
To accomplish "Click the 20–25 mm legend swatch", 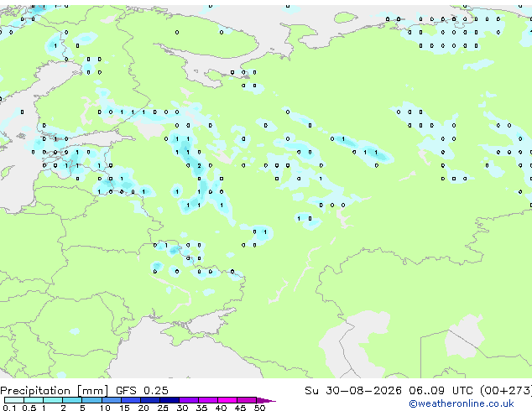I will 149,400.
